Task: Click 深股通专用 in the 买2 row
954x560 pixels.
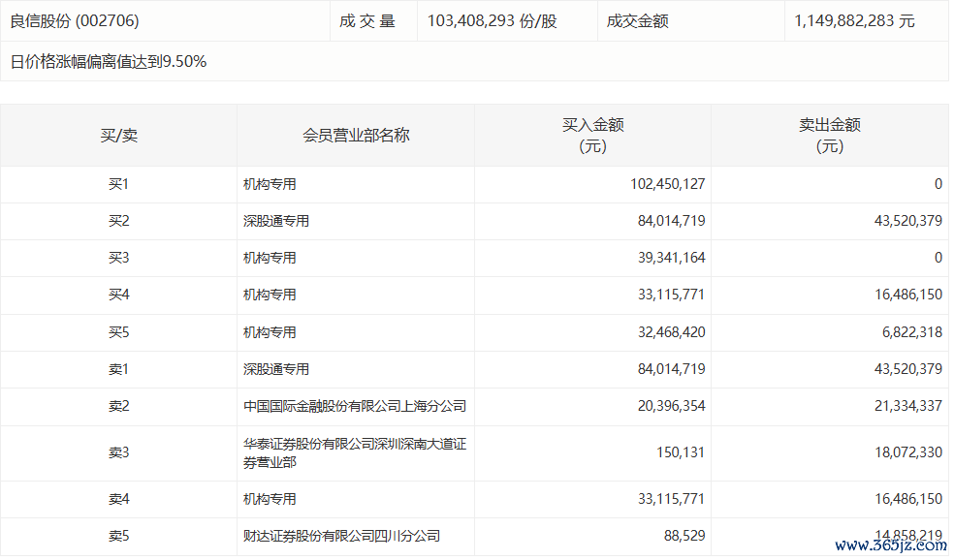Action: pos(276,221)
